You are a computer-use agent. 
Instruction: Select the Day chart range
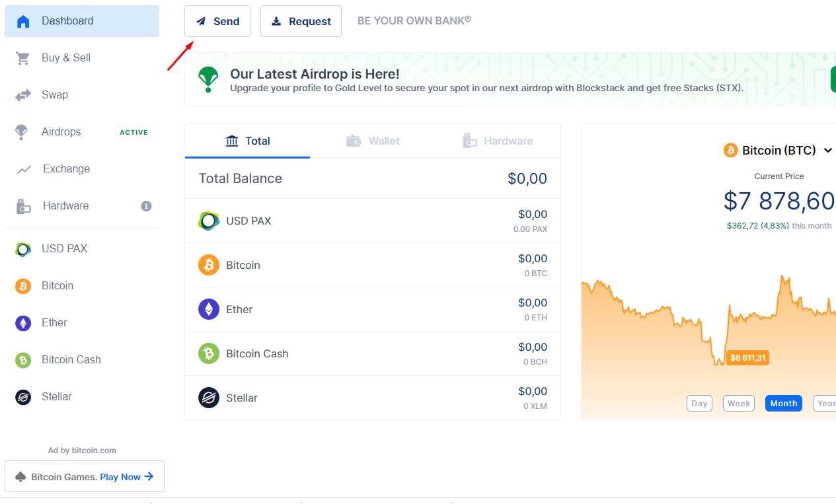pyautogui.click(x=699, y=404)
